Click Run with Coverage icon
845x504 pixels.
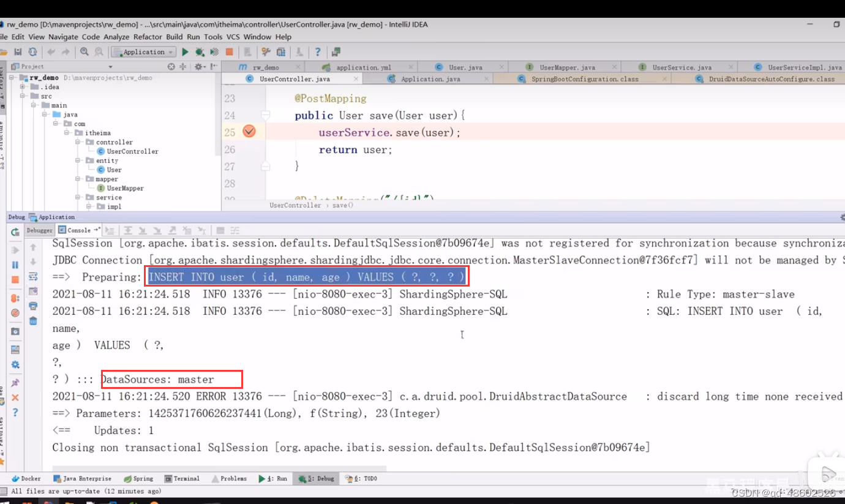click(x=214, y=52)
